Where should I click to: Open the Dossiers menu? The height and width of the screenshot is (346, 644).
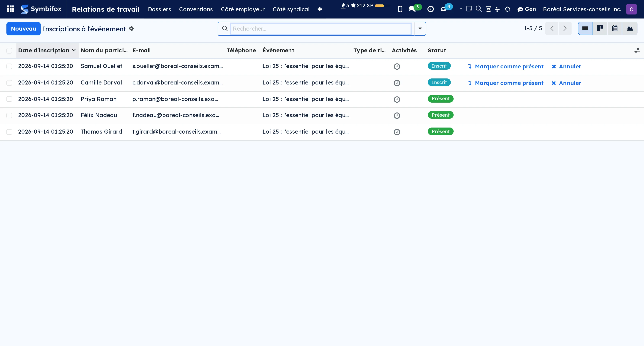click(160, 9)
